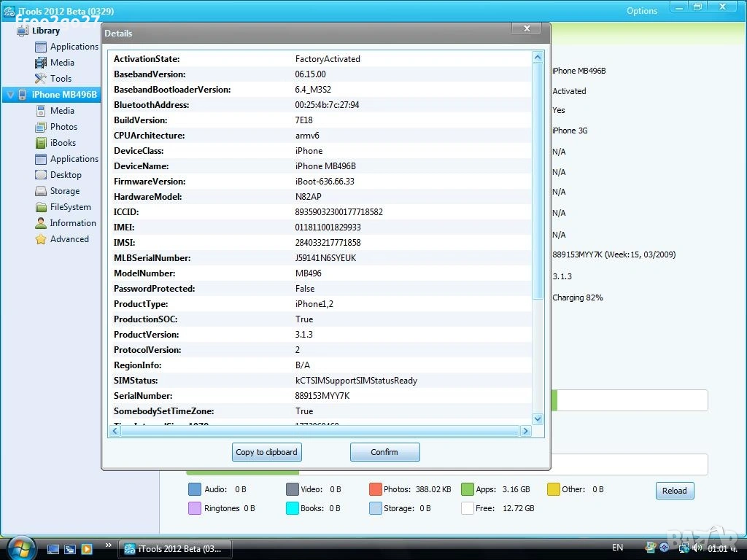The image size is (747, 560).
Task: Collapse the iPhone MB496B device tree
Action: 9,95
